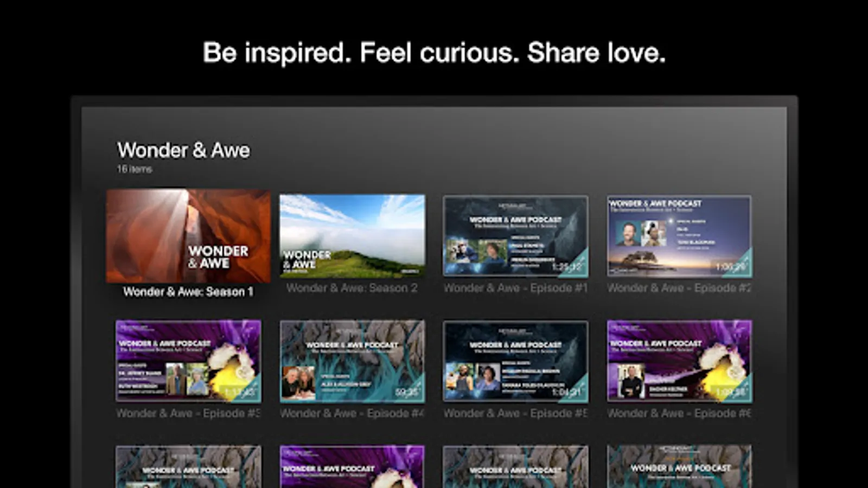Click the "Wonder & Awe - Episode #3" label
Viewport: 868px width, 488px height.
(x=188, y=413)
